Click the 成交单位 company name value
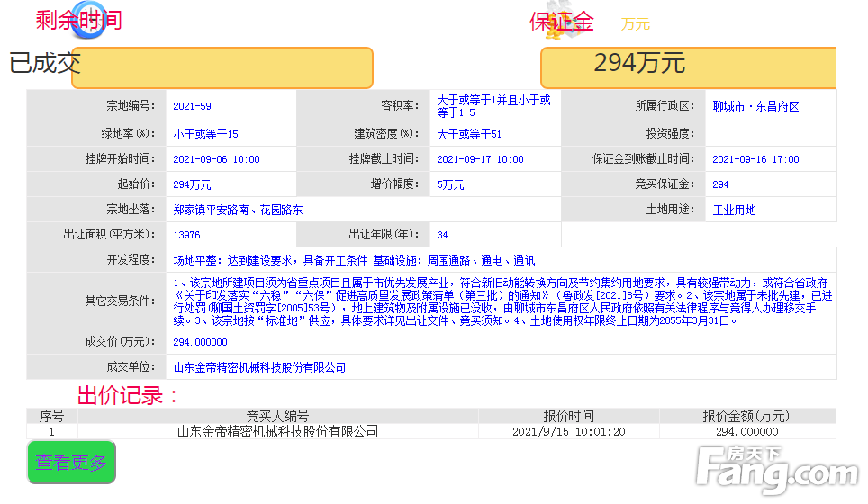The height and width of the screenshot is (504, 868). (x=259, y=367)
